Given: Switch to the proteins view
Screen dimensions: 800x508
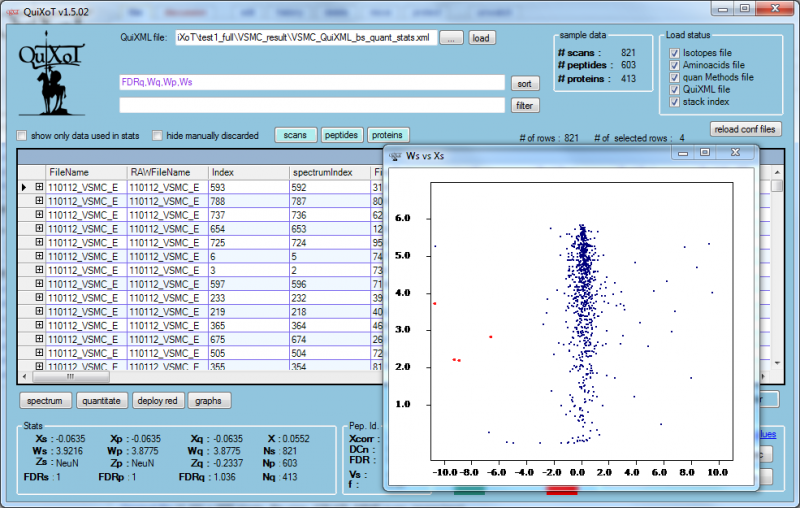Looking at the screenshot, I should [x=388, y=135].
